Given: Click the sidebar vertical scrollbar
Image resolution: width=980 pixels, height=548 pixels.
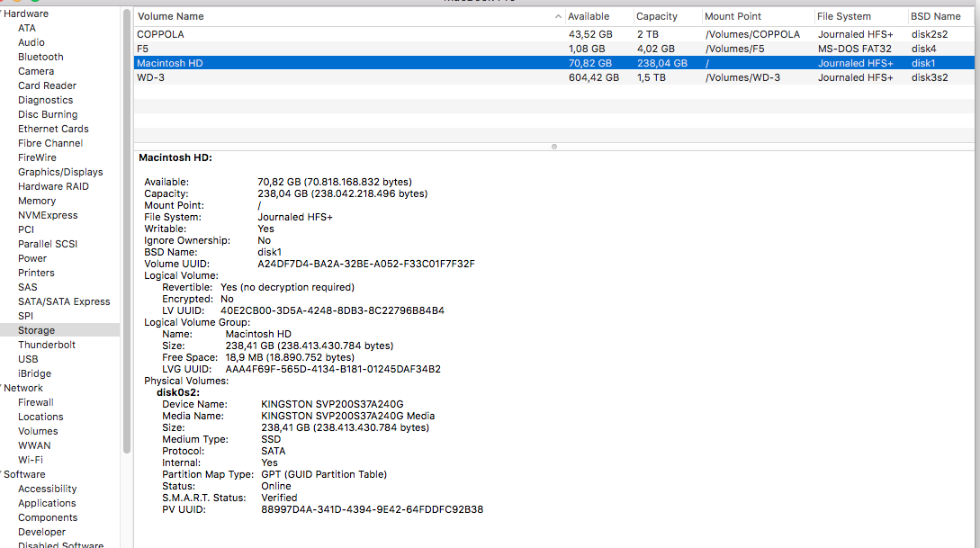Looking at the screenshot, I should pyautogui.click(x=127, y=231).
